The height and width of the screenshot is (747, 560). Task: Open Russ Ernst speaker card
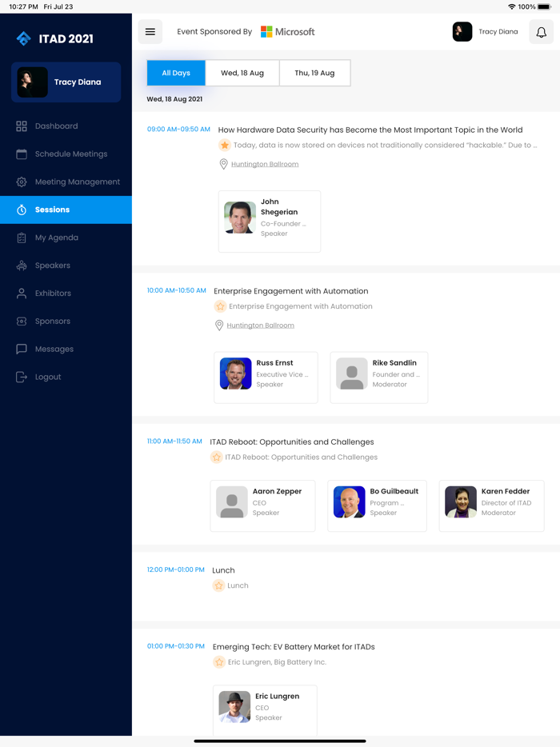coord(266,377)
